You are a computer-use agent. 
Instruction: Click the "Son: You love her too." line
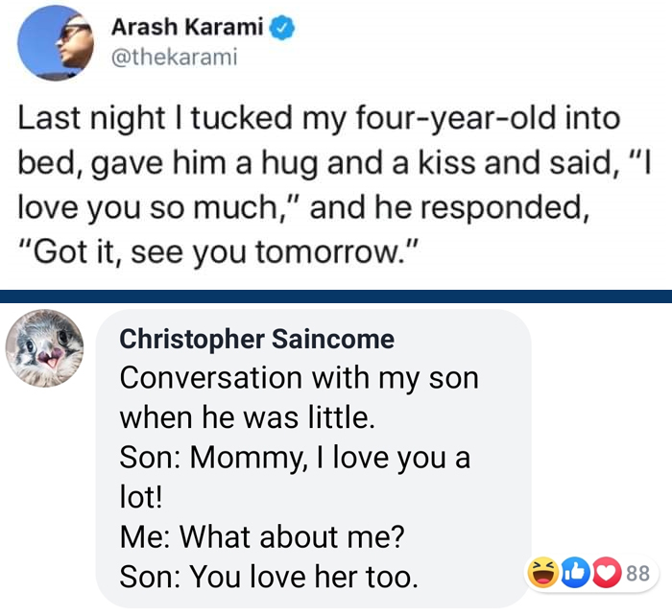[x=270, y=578]
